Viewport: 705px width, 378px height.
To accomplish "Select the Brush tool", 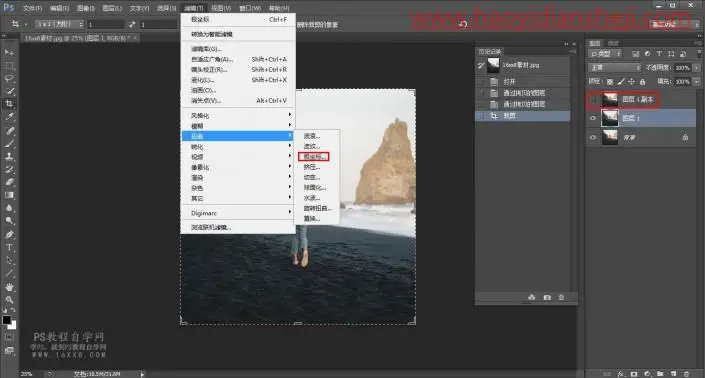I will click(9, 144).
